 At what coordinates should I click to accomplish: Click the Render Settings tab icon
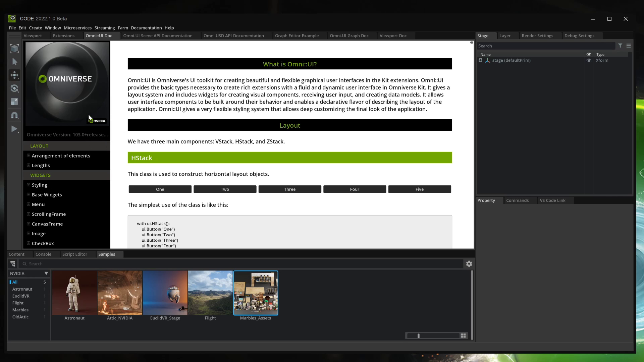[x=537, y=35]
